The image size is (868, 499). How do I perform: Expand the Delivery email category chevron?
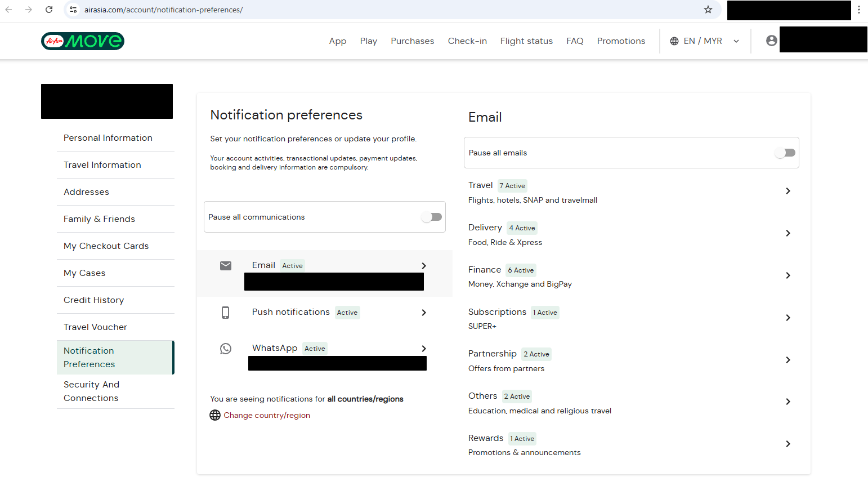[788, 233]
